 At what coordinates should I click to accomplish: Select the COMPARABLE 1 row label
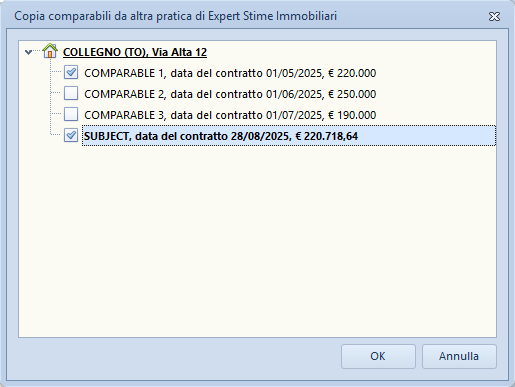coord(230,73)
